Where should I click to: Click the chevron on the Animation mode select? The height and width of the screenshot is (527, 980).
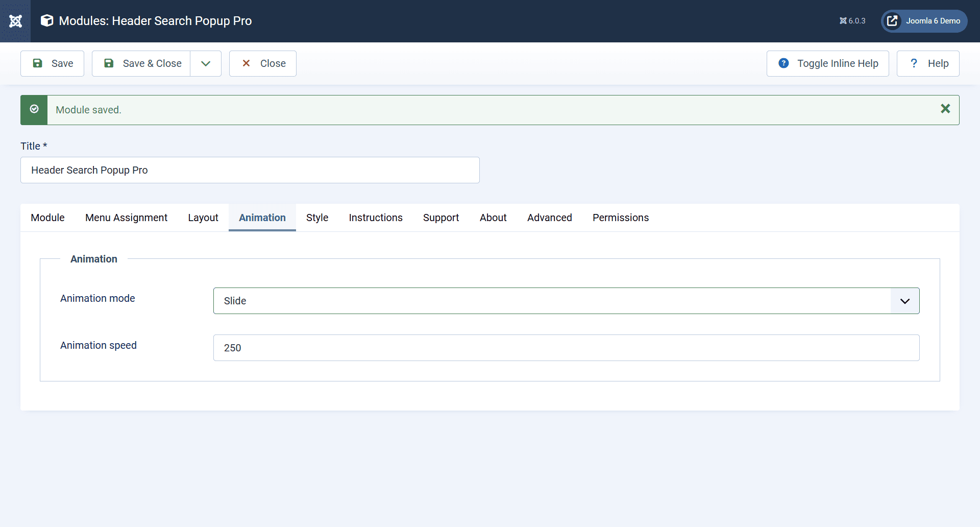pyautogui.click(x=904, y=301)
